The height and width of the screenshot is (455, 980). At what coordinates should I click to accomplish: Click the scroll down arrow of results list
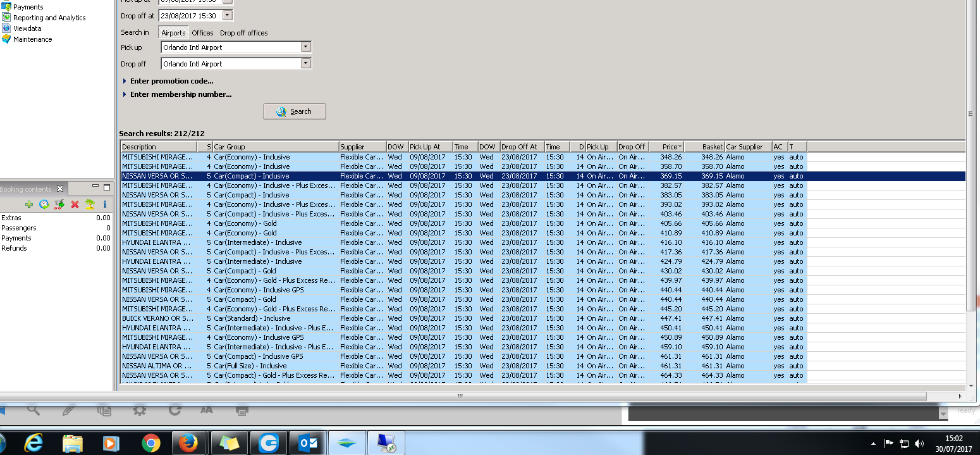pyautogui.click(x=971, y=386)
